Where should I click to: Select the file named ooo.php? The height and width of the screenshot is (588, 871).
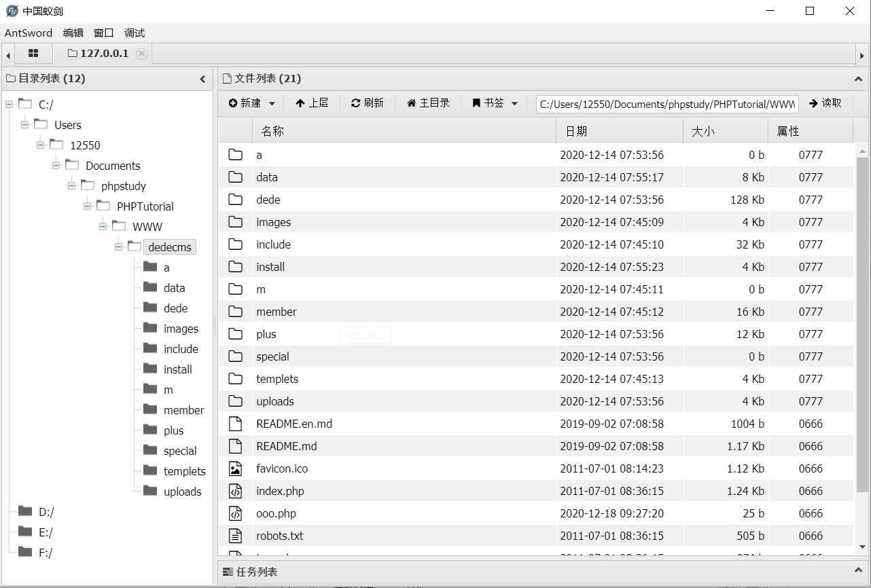[276, 513]
